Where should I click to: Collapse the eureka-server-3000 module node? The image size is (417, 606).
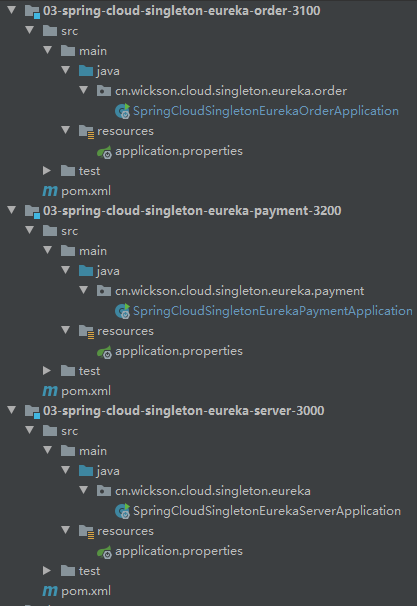click(12, 410)
